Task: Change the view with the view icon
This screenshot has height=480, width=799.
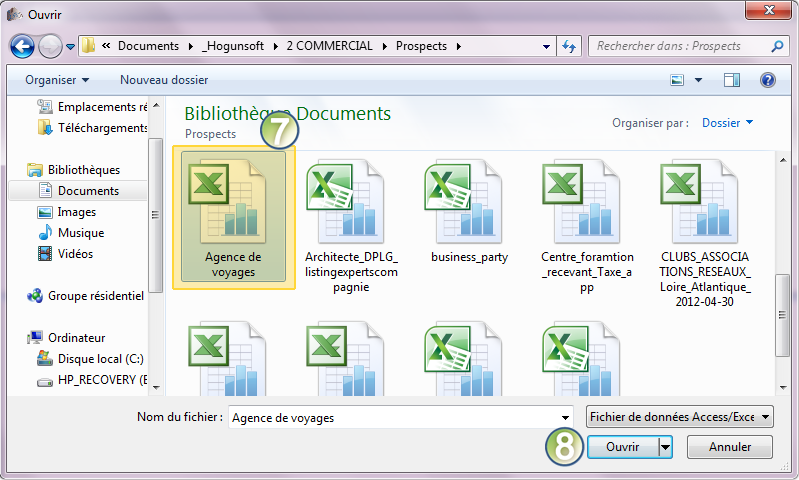Action: (677, 80)
